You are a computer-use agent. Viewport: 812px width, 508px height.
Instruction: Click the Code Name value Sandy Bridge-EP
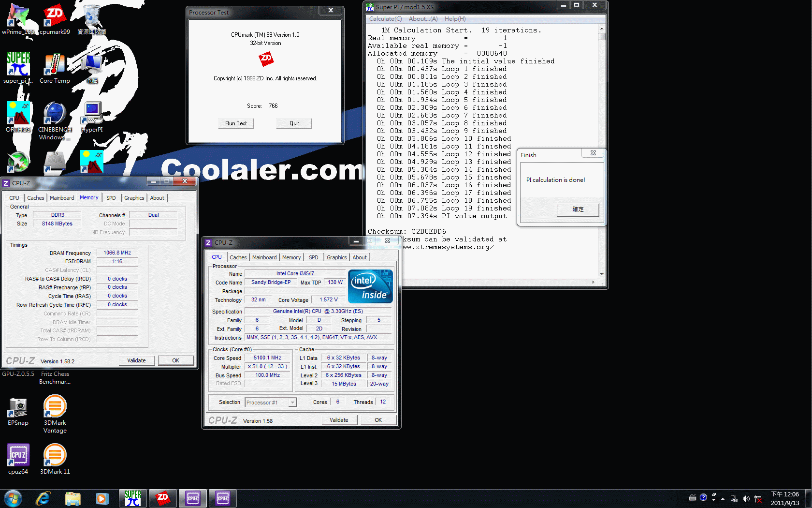(x=271, y=283)
